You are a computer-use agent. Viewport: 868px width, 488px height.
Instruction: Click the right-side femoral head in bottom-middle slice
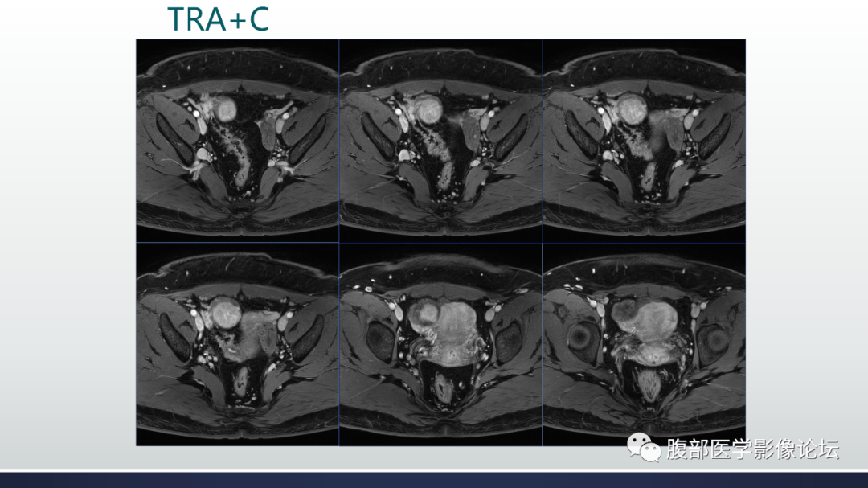point(510,339)
